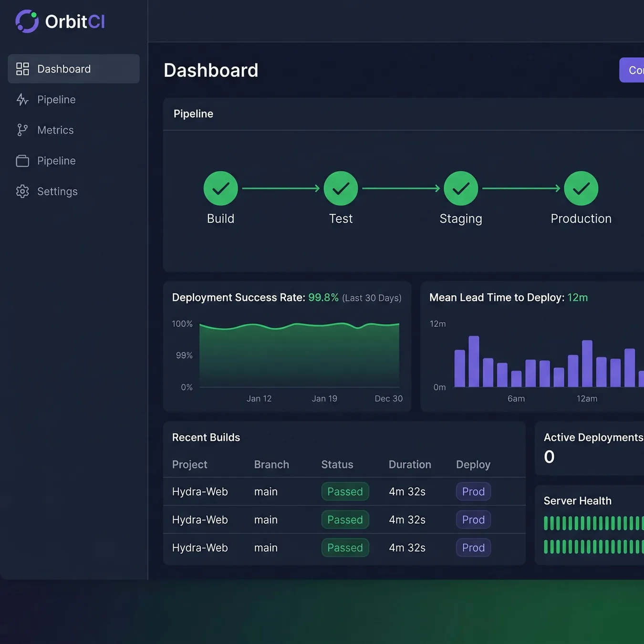The width and height of the screenshot is (644, 644).
Task: Click the Metrics branch icon
Action: (22, 130)
